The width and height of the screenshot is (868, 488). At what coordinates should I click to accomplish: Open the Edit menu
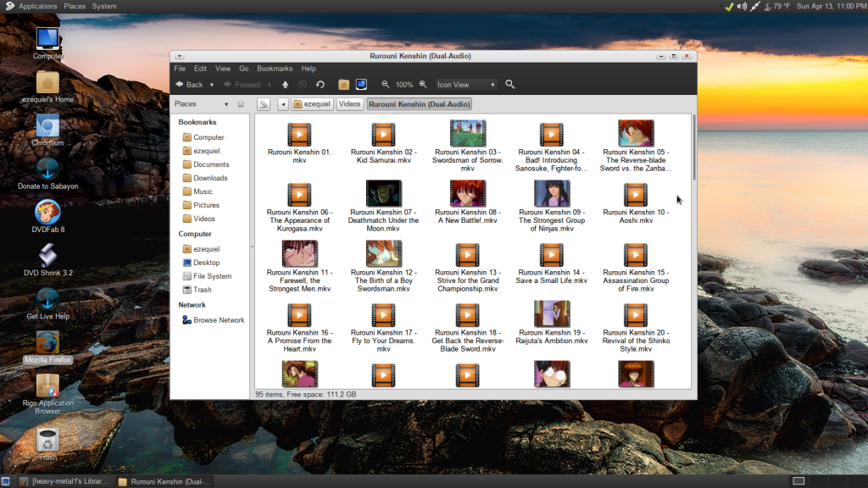click(200, 69)
